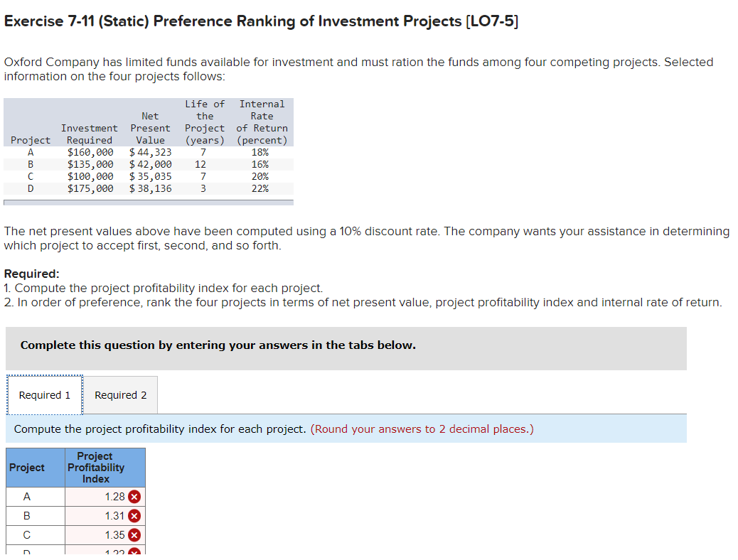
Task: Click the Net Present Value $44,323 table cell
Action: pyautogui.click(x=150, y=151)
